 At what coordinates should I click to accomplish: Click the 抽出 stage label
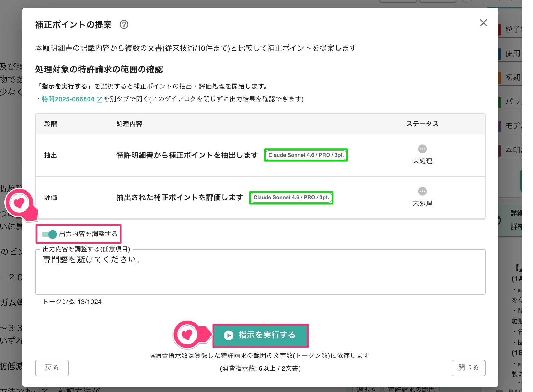[50, 155]
